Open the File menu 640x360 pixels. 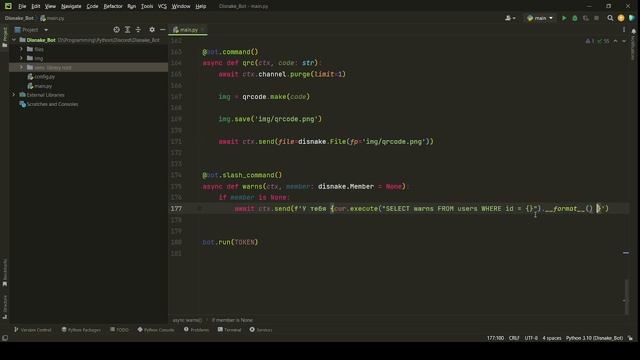pos(22,6)
